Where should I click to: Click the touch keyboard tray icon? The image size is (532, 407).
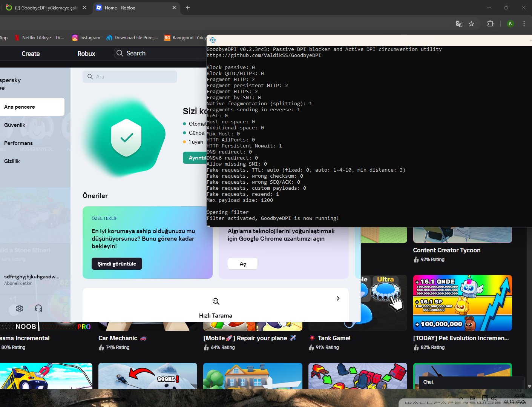(x=473, y=398)
